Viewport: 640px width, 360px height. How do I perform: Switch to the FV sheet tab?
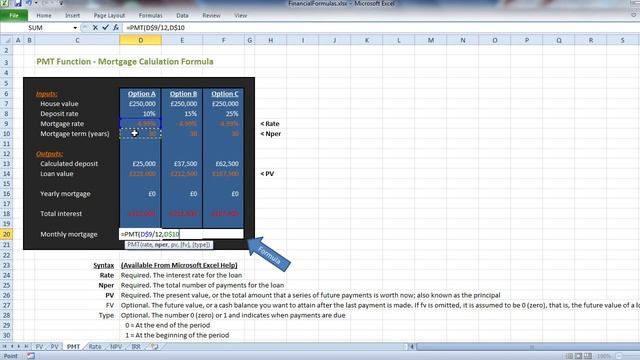[x=39, y=347]
